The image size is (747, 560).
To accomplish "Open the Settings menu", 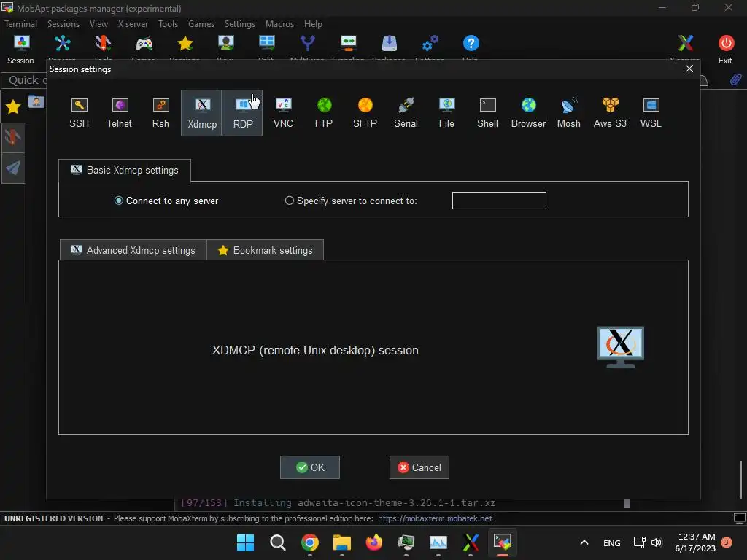I will click(239, 24).
